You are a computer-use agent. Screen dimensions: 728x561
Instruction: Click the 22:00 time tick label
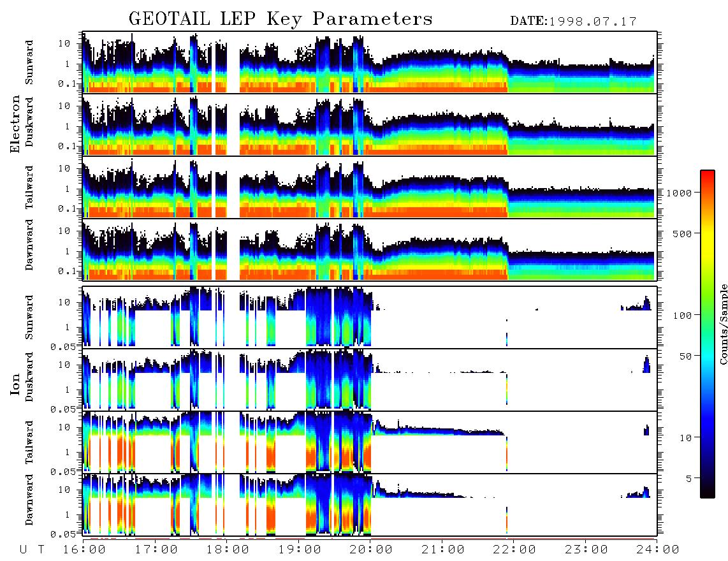(514, 550)
